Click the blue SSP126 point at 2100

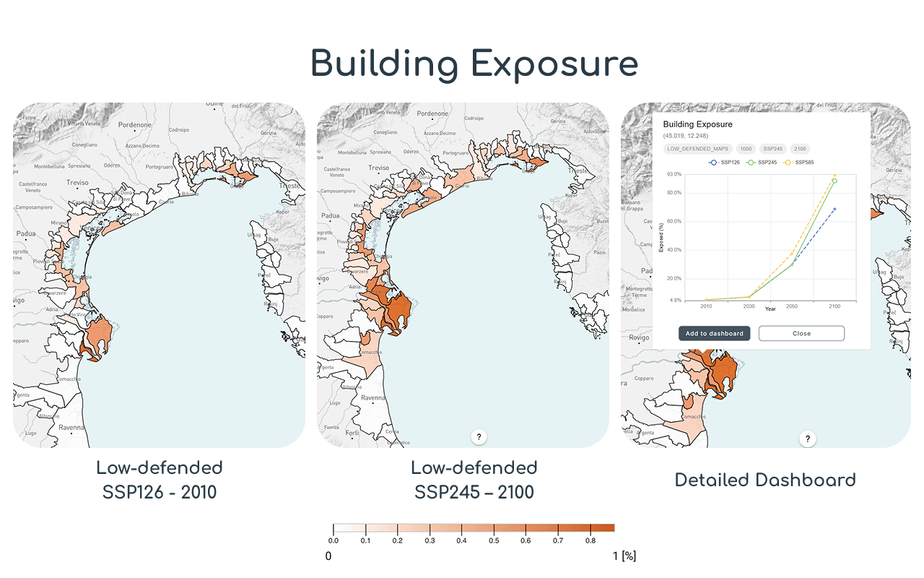pos(834,209)
